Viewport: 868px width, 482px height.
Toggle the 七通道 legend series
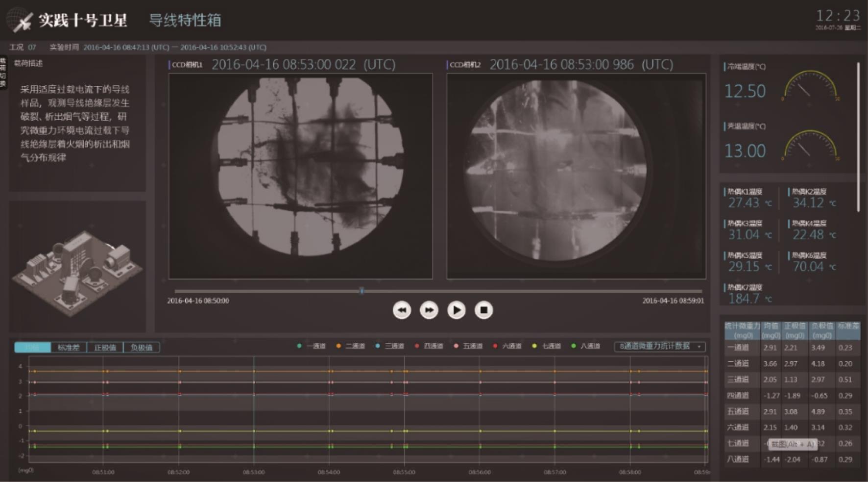click(547, 346)
